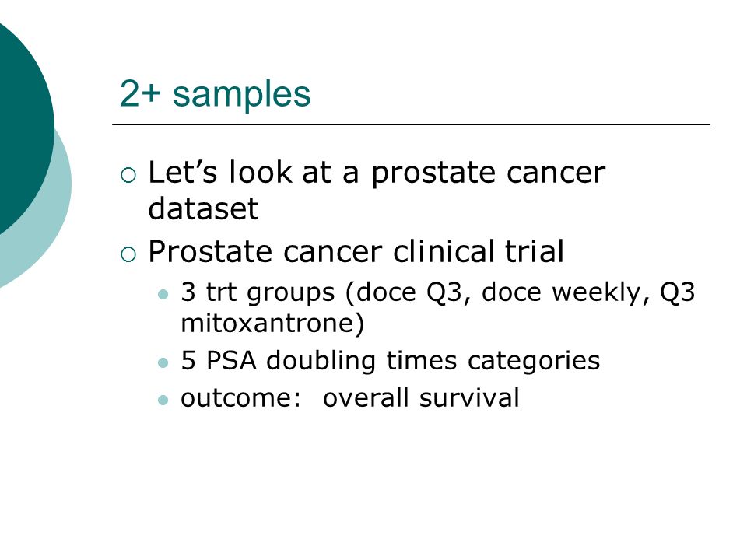Viewport: 747px width, 560px height.
Task: Select hollow bullet before 'Let's look at'
Action: [128, 175]
